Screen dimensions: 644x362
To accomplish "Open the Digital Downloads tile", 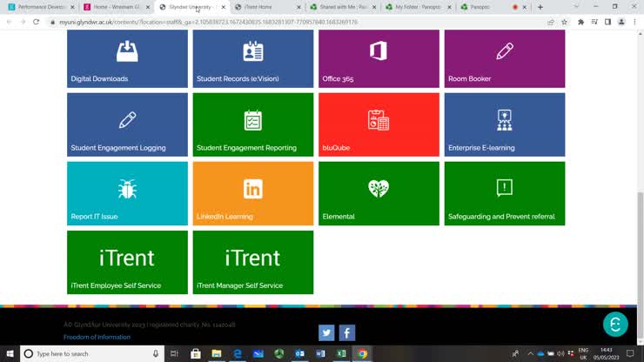I will [x=127, y=58].
